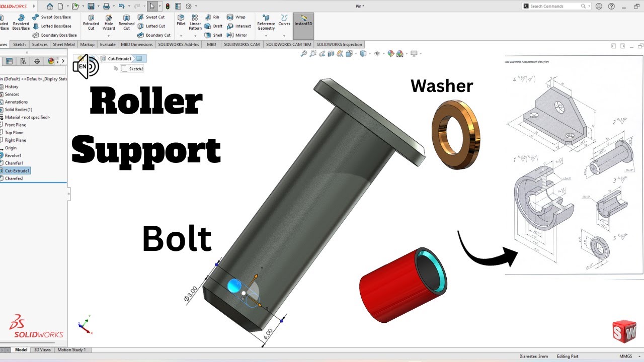Launch the Hole Wizard tool
This screenshot has height=362, width=644.
tap(109, 21)
